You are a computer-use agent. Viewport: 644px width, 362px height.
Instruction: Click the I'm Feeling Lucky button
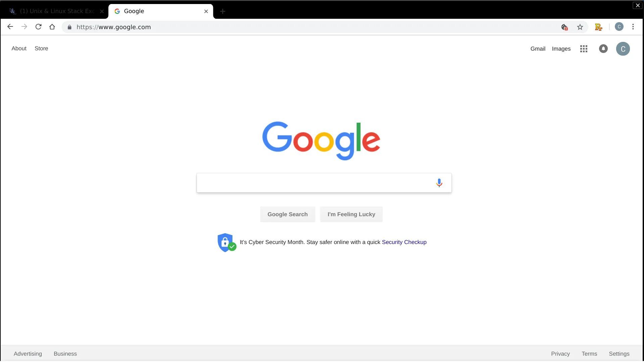[351, 215]
